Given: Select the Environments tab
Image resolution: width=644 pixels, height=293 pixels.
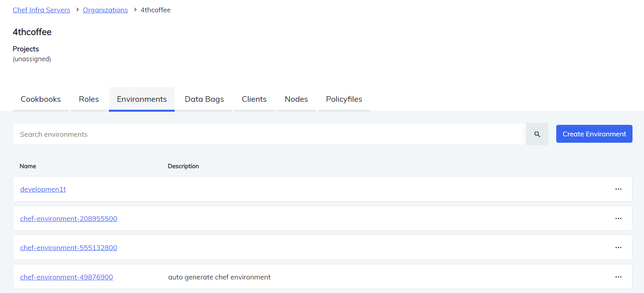Looking at the screenshot, I should [142, 99].
